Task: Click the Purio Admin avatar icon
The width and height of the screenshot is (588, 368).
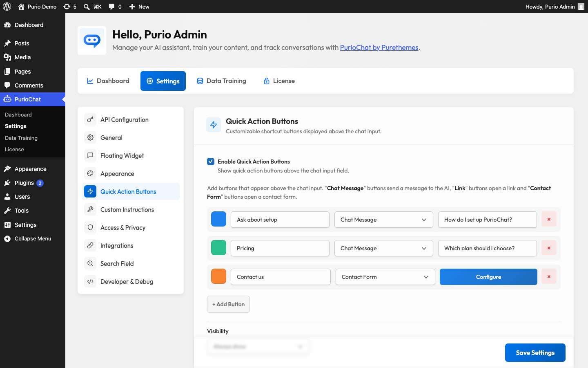Action: (581, 7)
